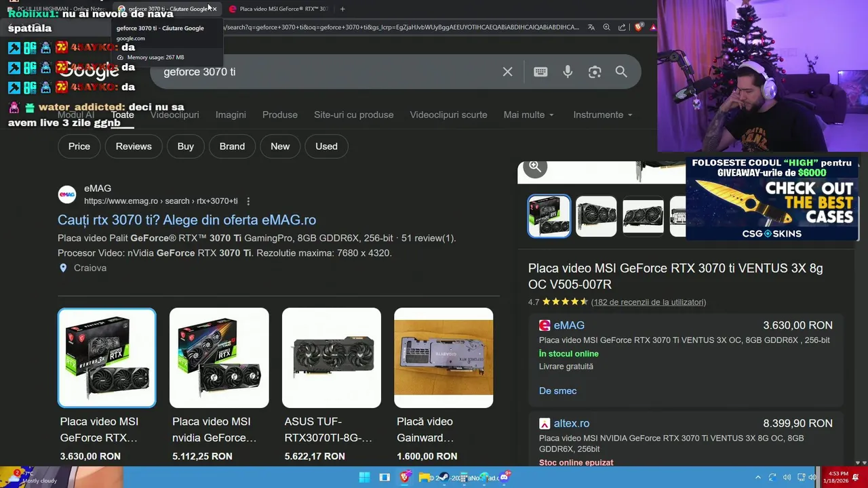Open more options for eMAG result
Screen dimensions: 868x488
click(x=248, y=201)
